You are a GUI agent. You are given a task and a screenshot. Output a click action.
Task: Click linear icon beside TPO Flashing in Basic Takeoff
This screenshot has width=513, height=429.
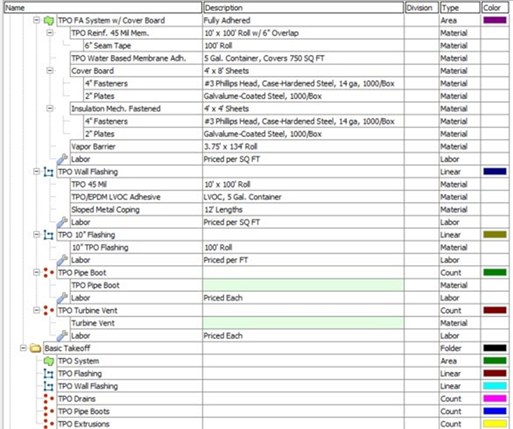(49, 374)
